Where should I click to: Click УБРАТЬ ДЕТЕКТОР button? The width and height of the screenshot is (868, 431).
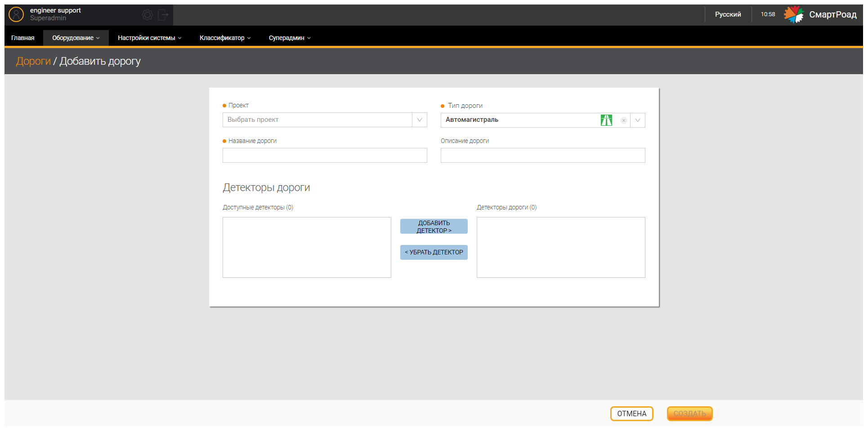pyautogui.click(x=434, y=252)
